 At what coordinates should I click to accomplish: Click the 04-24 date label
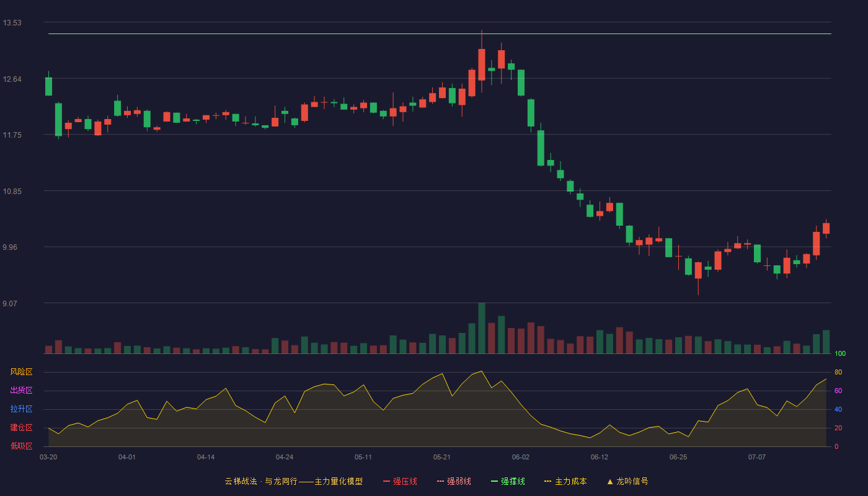point(285,457)
